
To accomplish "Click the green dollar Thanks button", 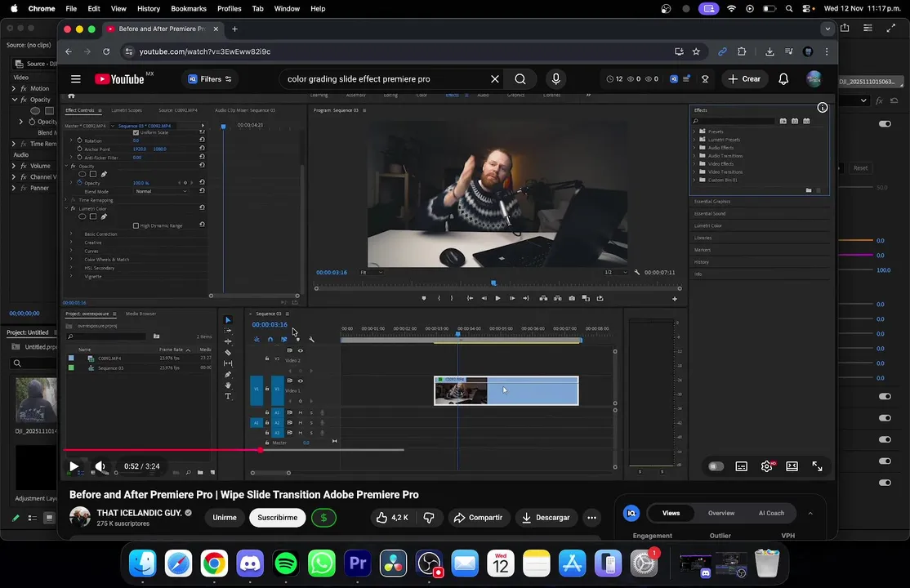I will [x=323, y=518].
